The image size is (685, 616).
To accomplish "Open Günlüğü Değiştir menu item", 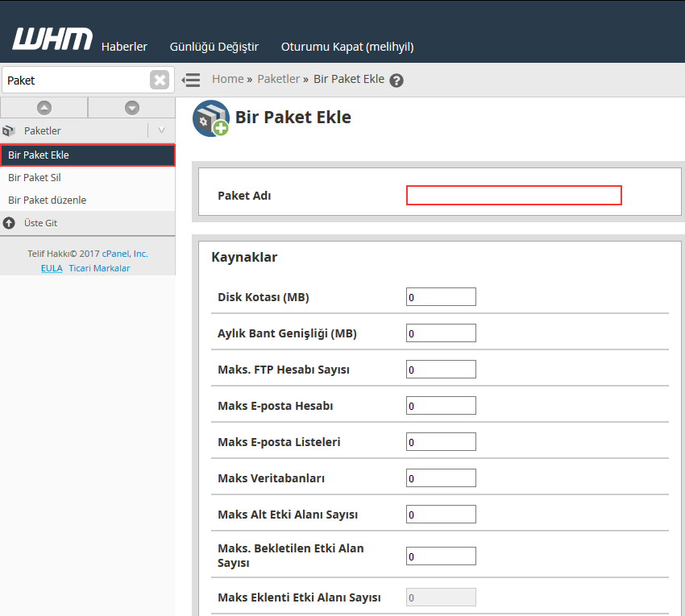I will (x=214, y=47).
